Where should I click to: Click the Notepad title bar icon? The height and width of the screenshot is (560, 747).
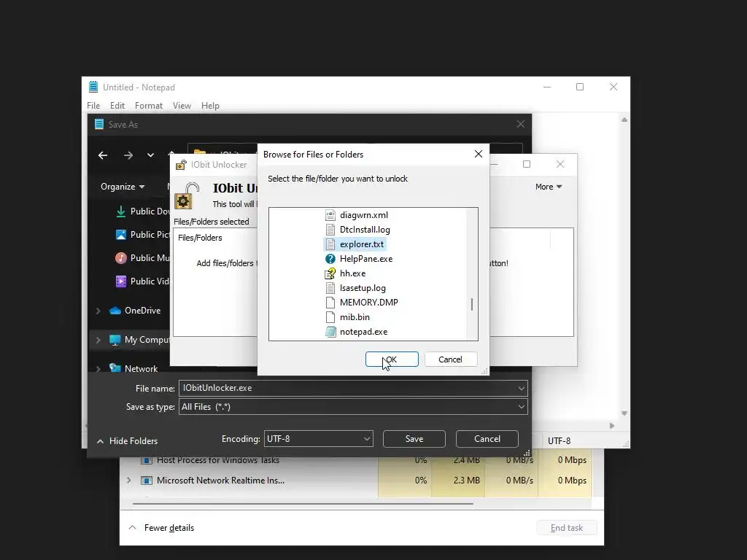[x=93, y=87]
